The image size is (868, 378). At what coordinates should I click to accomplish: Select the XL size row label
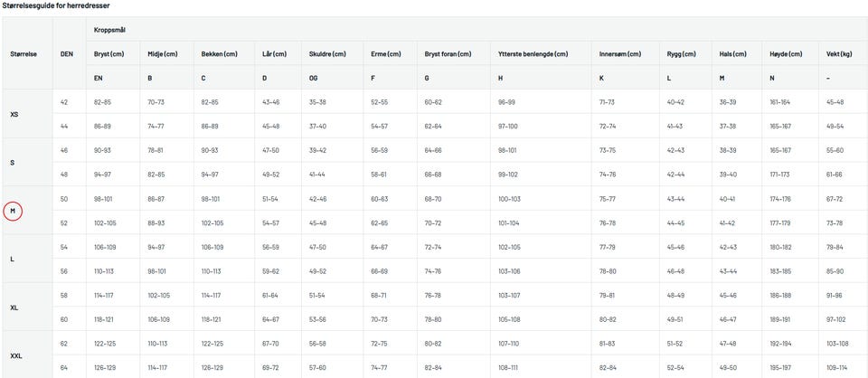14,307
